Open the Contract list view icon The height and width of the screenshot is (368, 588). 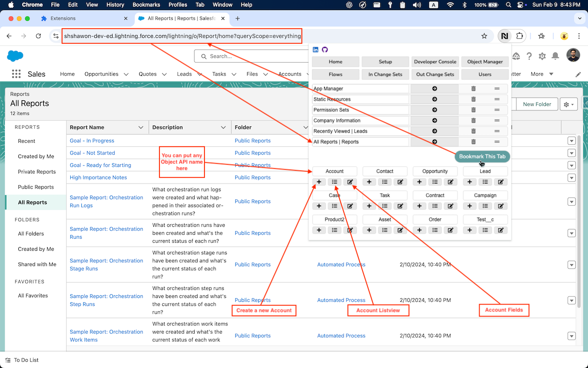point(435,206)
